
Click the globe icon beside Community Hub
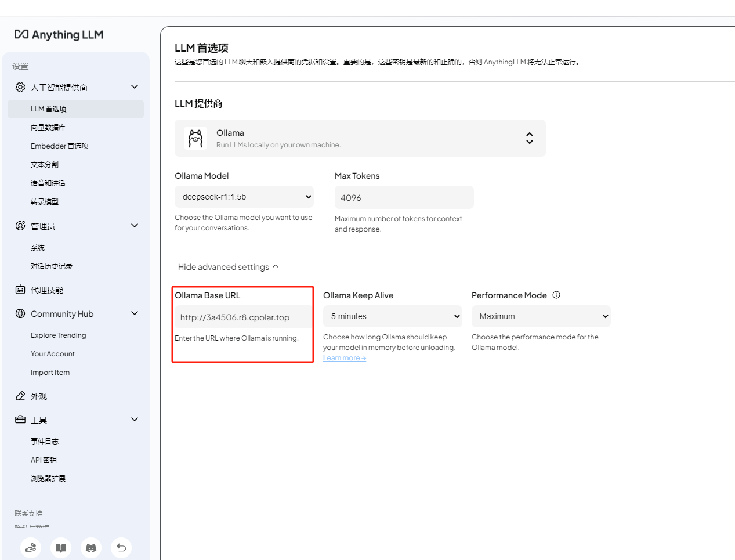pyautogui.click(x=20, y=313)
